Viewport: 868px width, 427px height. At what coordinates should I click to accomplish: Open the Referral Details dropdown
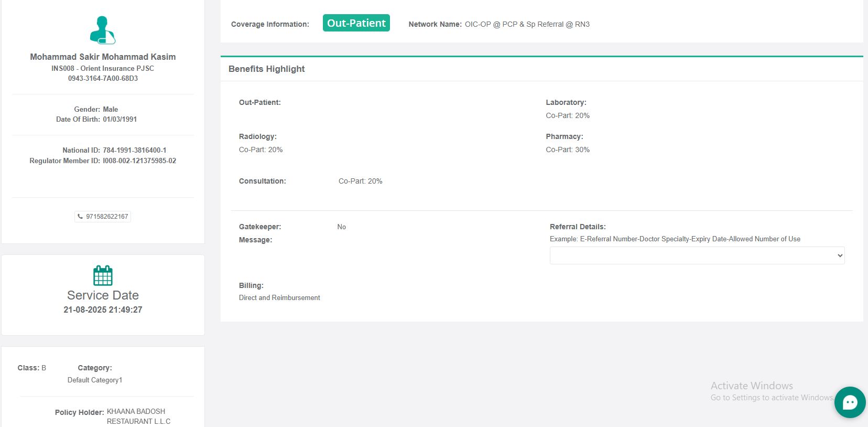click(x=697, y=255)
